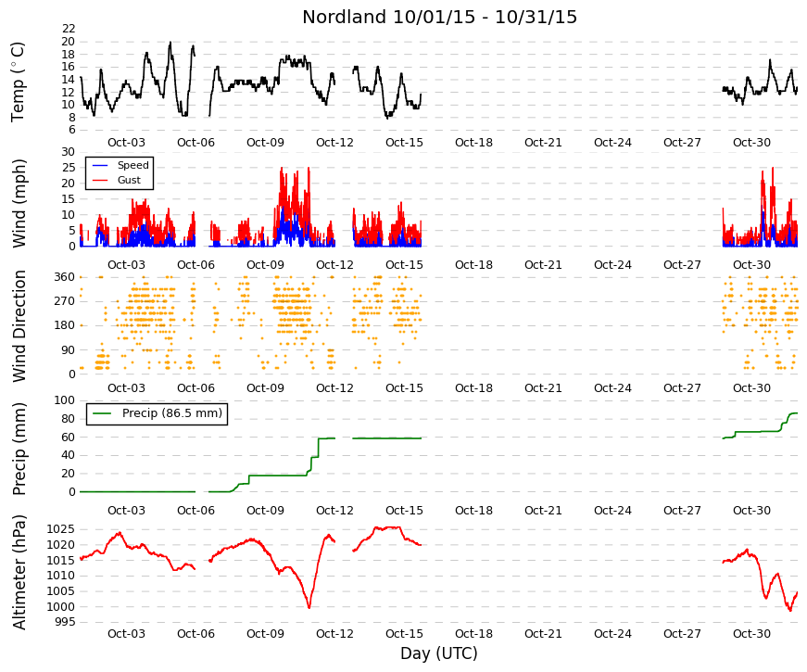Click the blue Speed legend line
Viewport: 807px width, 672px height.
pos(100,165)
